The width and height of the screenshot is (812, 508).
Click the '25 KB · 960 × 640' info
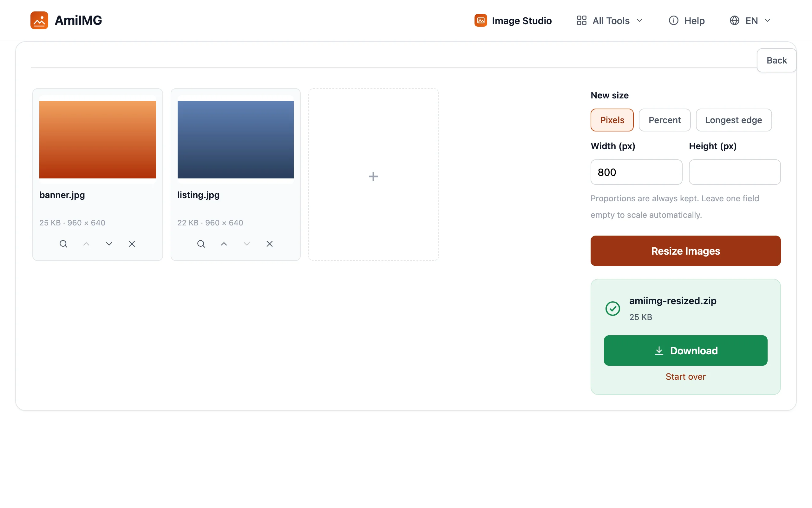click(72, 223)
